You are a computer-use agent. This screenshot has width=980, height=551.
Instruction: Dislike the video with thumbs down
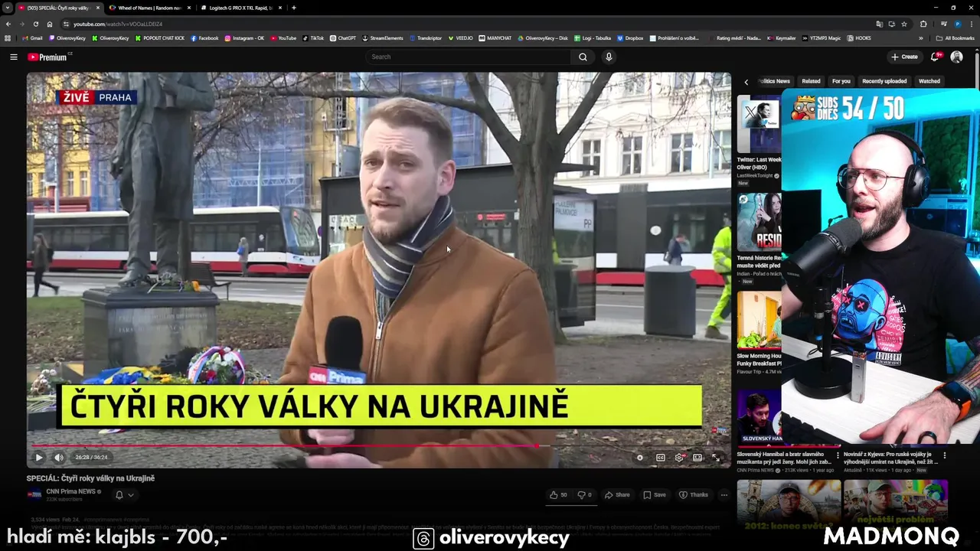click(x=584, y=495)
